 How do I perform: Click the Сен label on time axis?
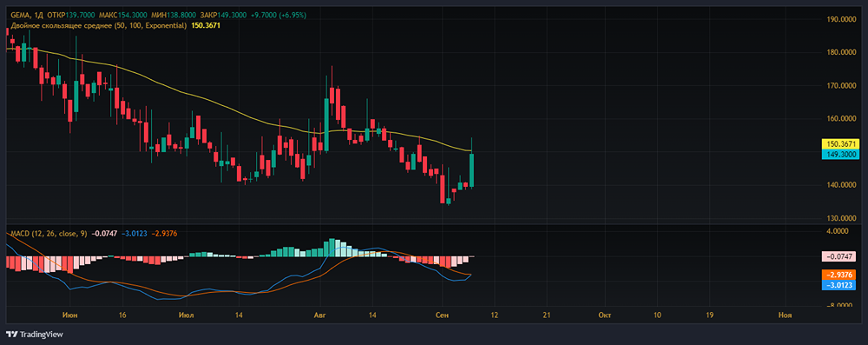pyautogui.click(x=442, y=315)
